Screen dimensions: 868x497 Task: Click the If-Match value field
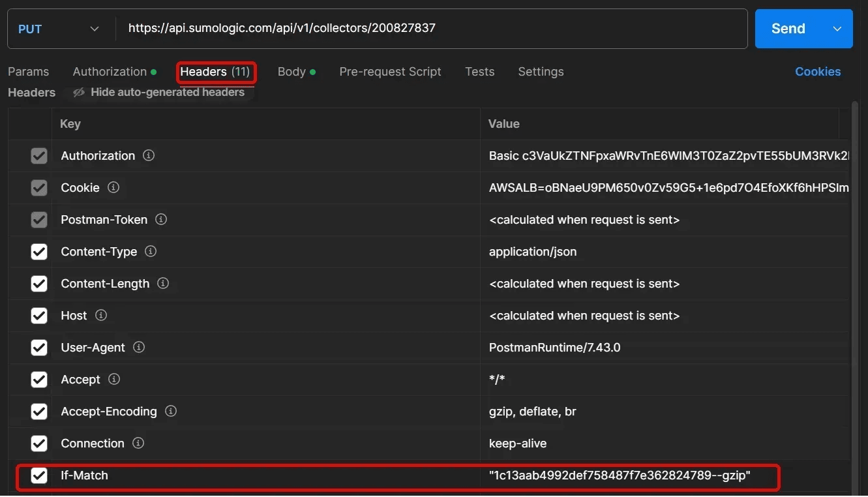[620, 475]
